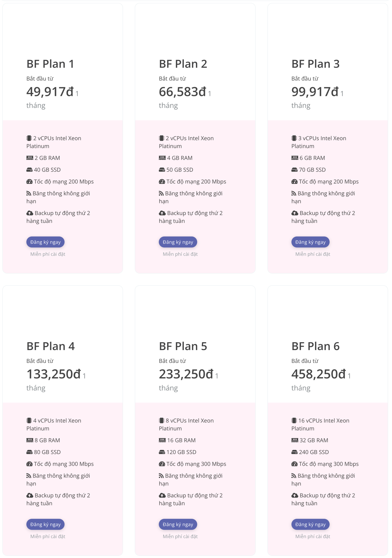Click the bandwidth signal icon in BF Plan 3
The image size is (392, 558).
point(294,194)
